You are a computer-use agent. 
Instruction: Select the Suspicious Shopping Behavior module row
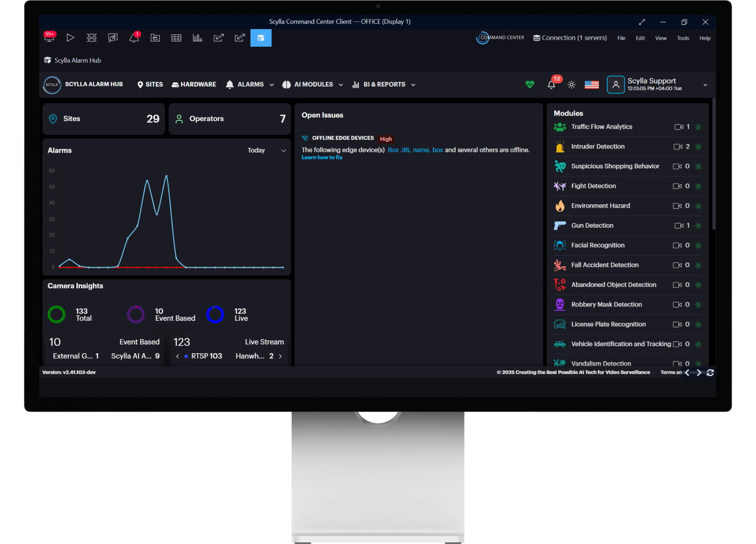point(628,166)
